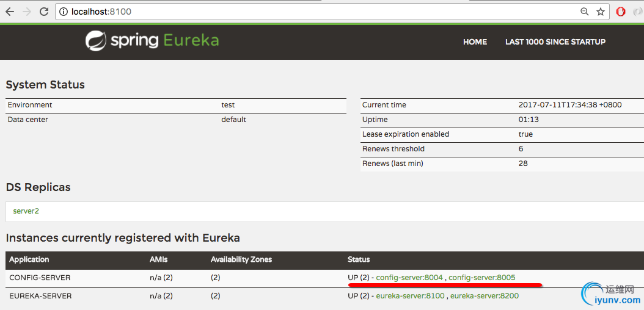644x310 pixels.
Task: Open LAST 1000 SINCE STARTUP page
Action: (555, 42)
